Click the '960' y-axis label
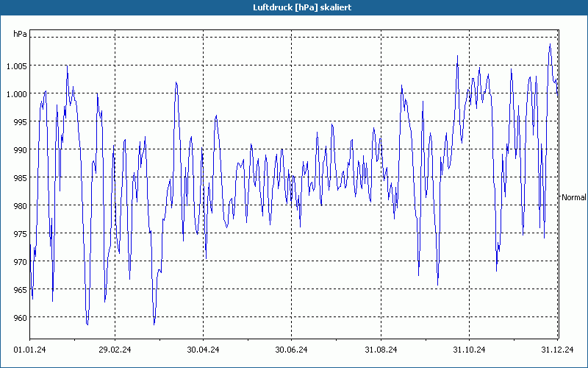The image size is (588, 368). point(21,318)
